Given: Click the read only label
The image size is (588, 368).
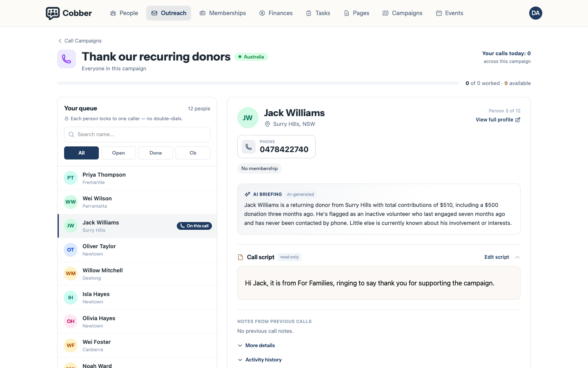Looking at the screenshot, I should tap(290, 257).
